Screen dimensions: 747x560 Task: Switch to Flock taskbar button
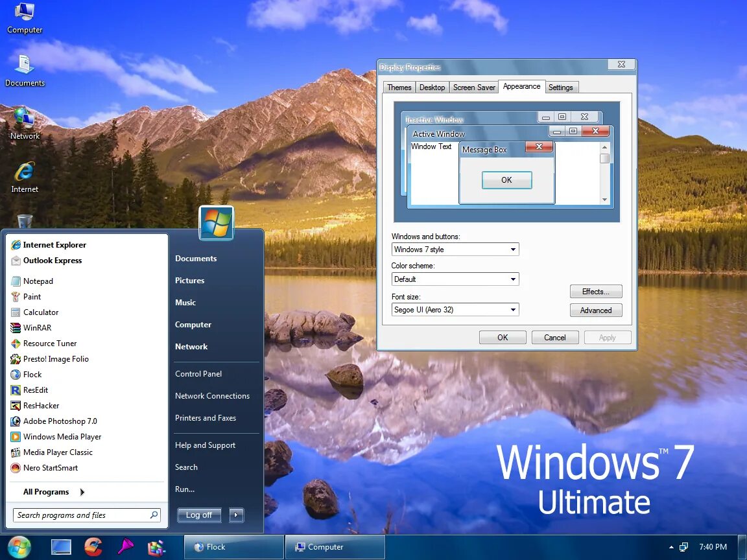233,547
